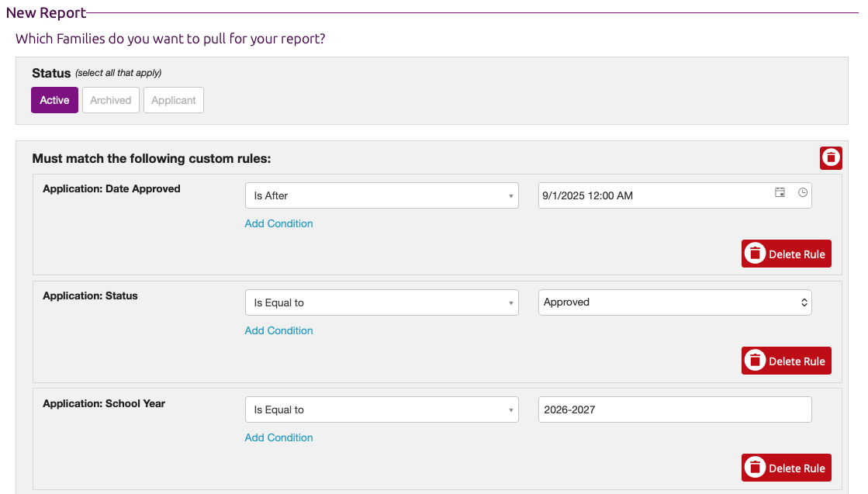868x494 pixels.
Task: Click the New Report heading
Action: click(46, 13)
